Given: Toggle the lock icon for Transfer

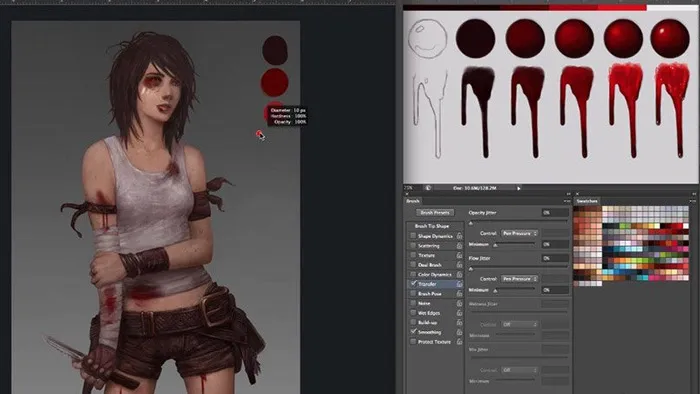Looking at the screenshot, I should pyautogui.click(x=459, y=284).
